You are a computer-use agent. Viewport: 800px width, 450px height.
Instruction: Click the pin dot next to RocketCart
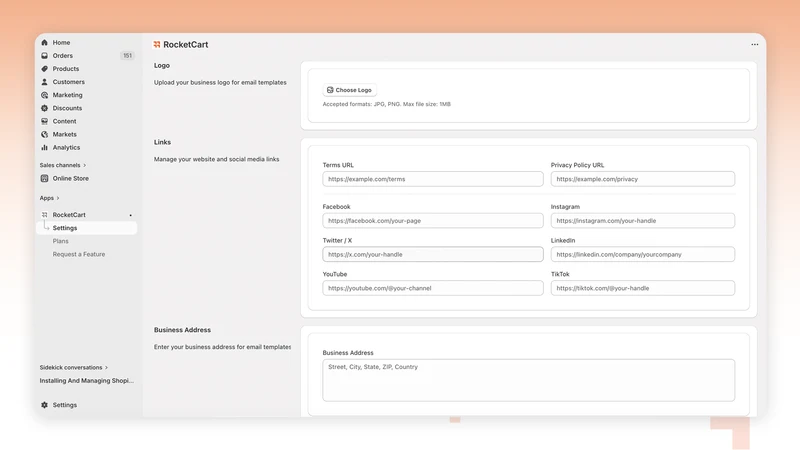pyautogui.click(x=131, y=215)
